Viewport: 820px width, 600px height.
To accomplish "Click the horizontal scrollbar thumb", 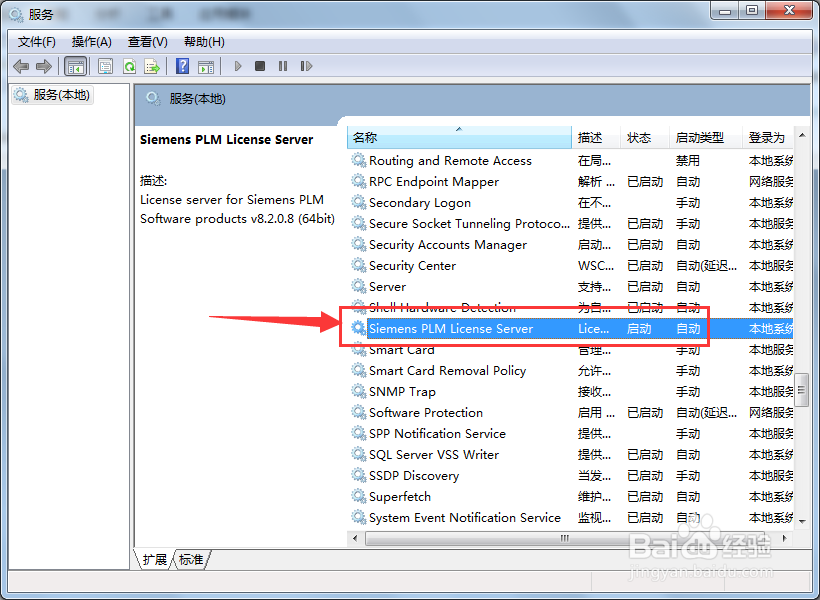I will pyautogui.click(x=565, y=538).
